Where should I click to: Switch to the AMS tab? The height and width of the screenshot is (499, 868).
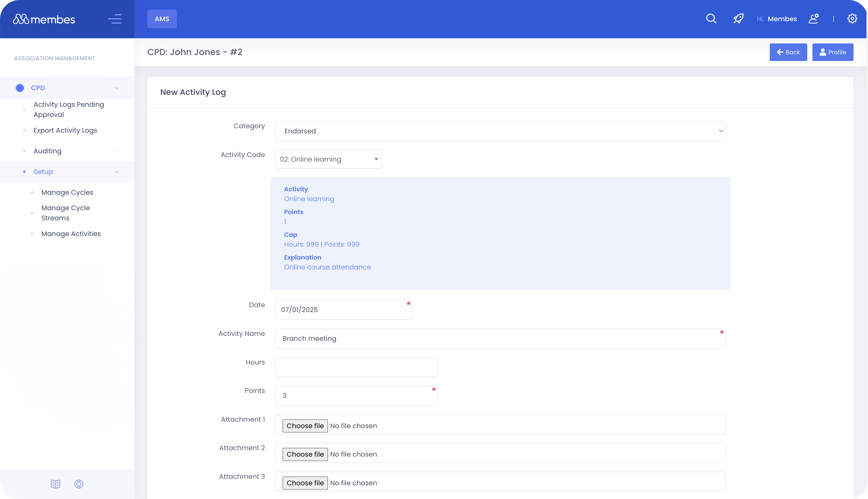click(162, 19)
